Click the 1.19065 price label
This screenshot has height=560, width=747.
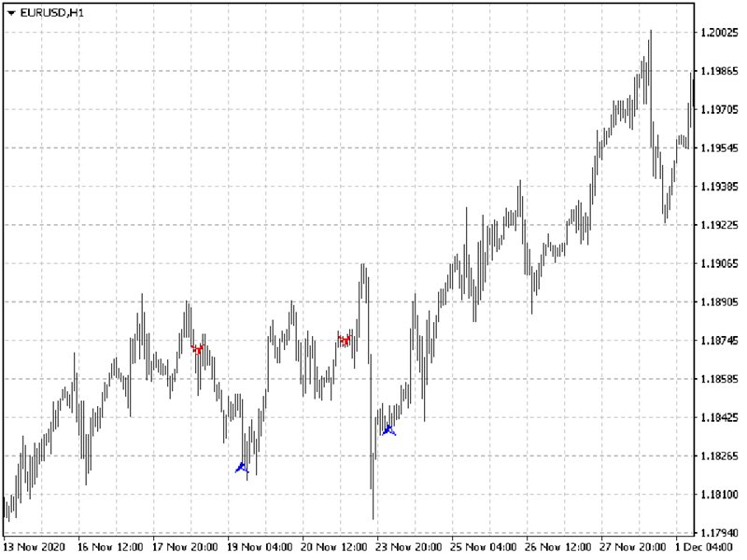point(719,263)
